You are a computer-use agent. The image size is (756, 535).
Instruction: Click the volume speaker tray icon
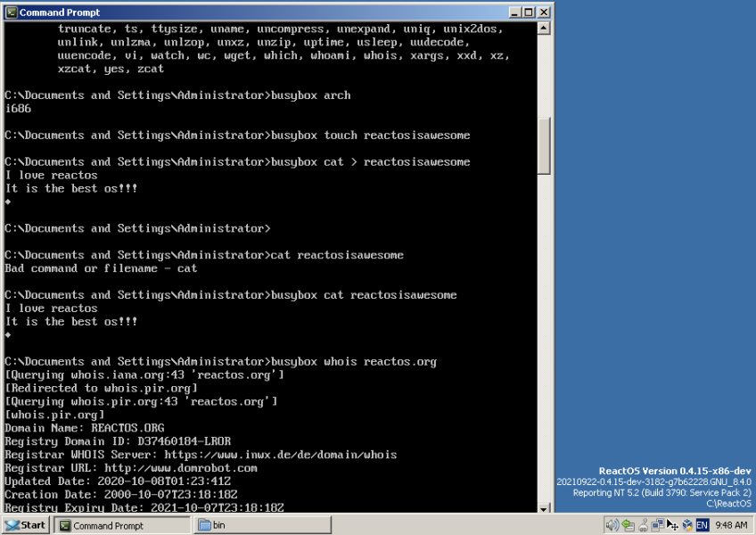pos(612,525)
